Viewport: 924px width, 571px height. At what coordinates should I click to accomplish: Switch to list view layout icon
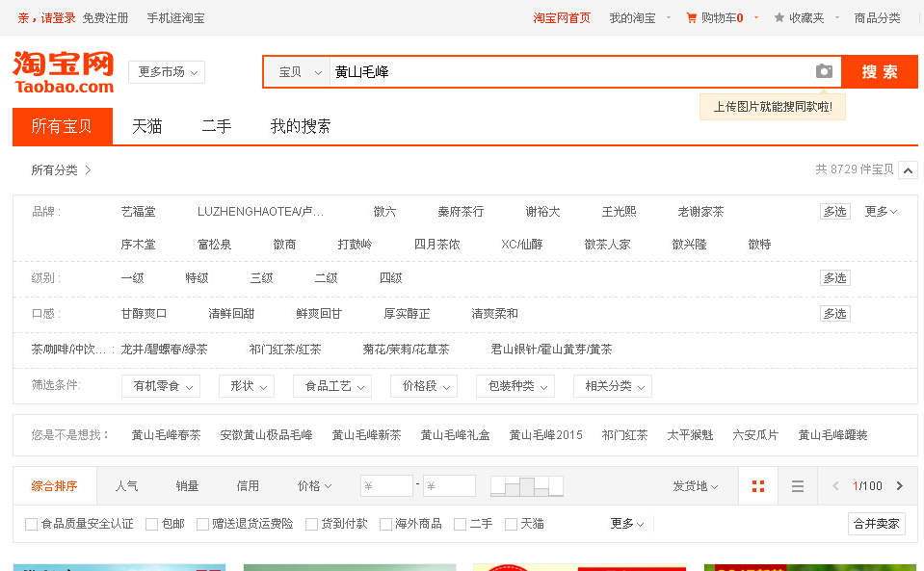click(798, 485)
